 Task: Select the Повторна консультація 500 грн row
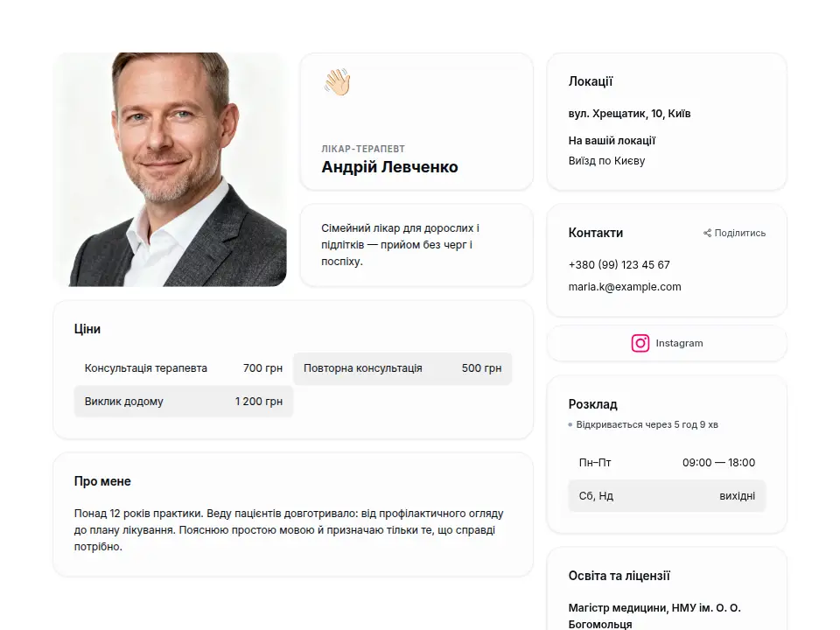click(x=402, y=368)
